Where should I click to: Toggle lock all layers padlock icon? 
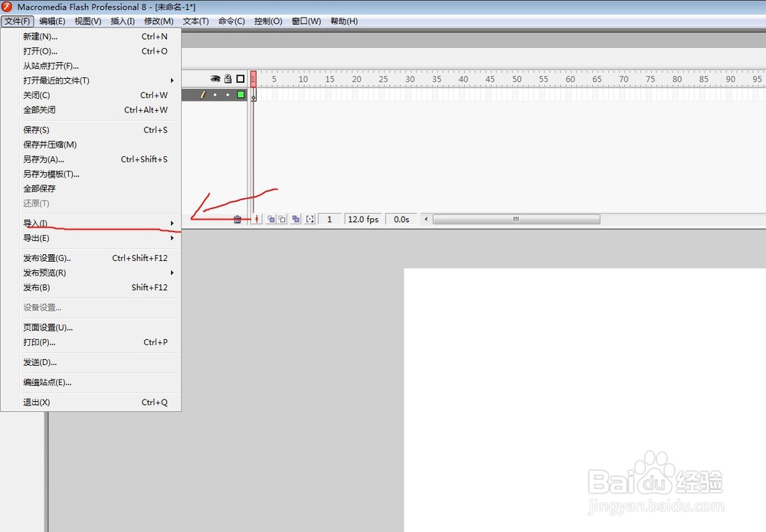[x=228, y=79]
